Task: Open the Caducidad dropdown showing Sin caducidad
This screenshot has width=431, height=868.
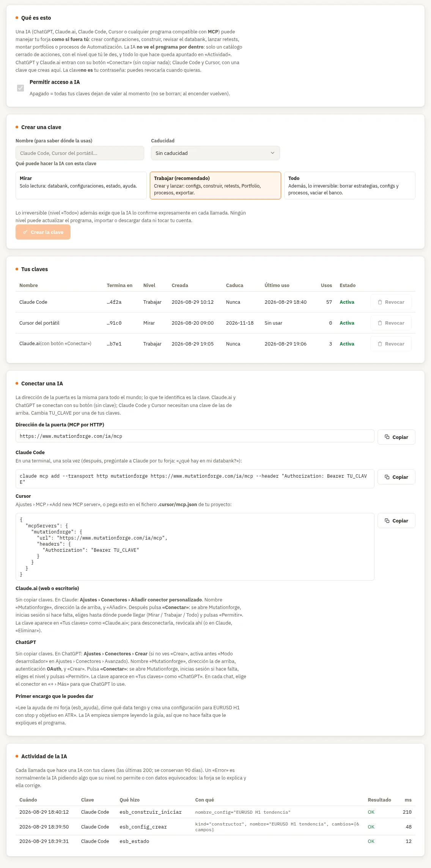Action: point(215,153)
